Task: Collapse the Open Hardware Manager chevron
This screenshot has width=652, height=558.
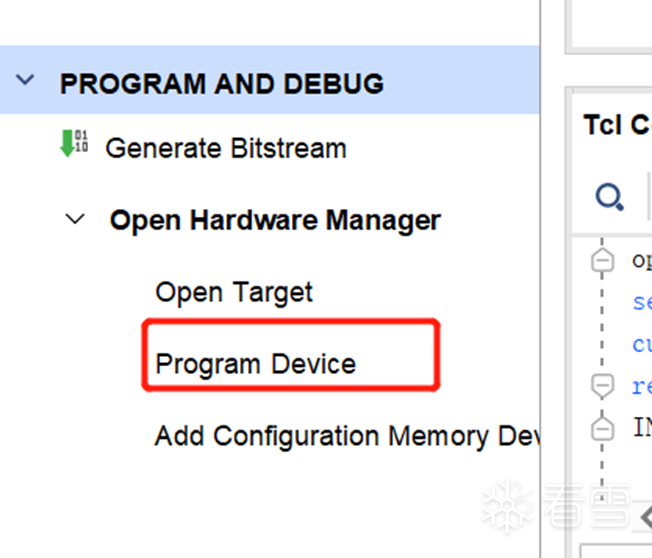Action: pyautogui.click(x=75, y=219)
